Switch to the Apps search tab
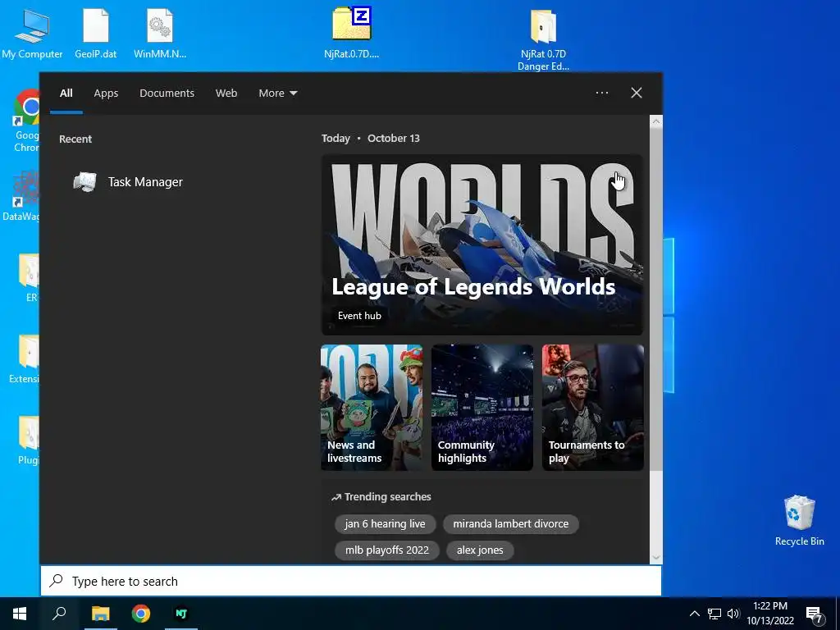The image size is (840, 630). pos(106,94)
